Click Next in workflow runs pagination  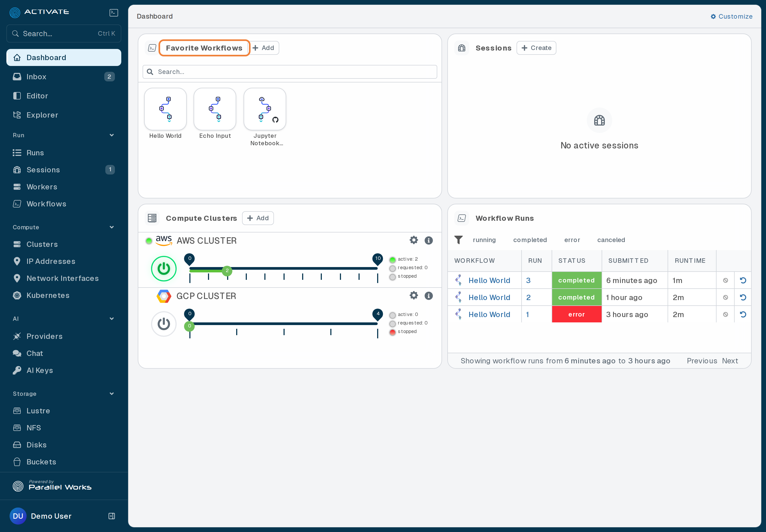730,361
